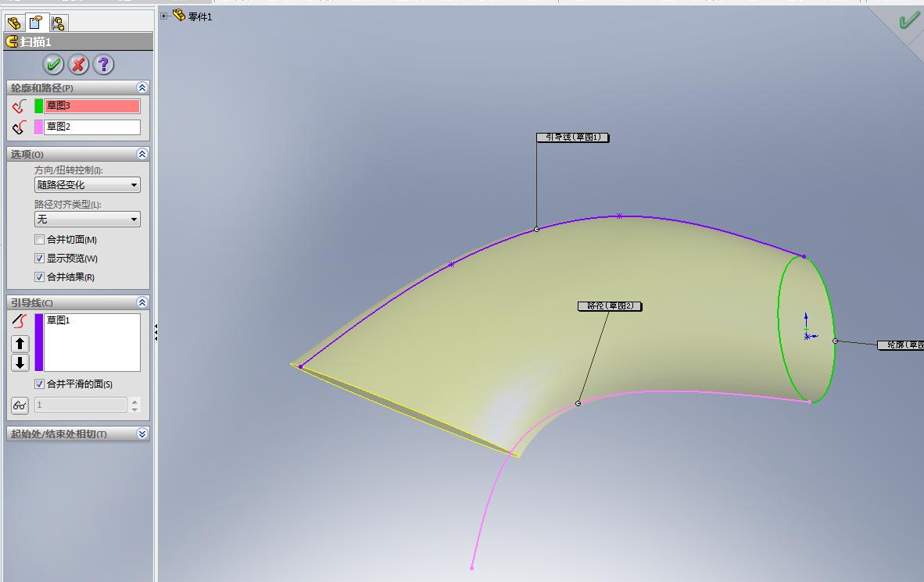924x582 pixels.
Task: Click the profile selection icon beside 草图3
Action: pos(20,106)
